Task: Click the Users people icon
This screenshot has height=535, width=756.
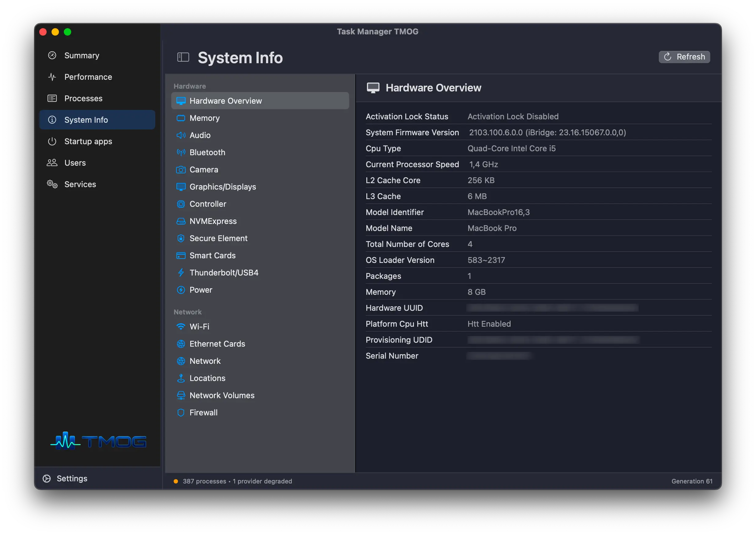Action: coord(52,163)
